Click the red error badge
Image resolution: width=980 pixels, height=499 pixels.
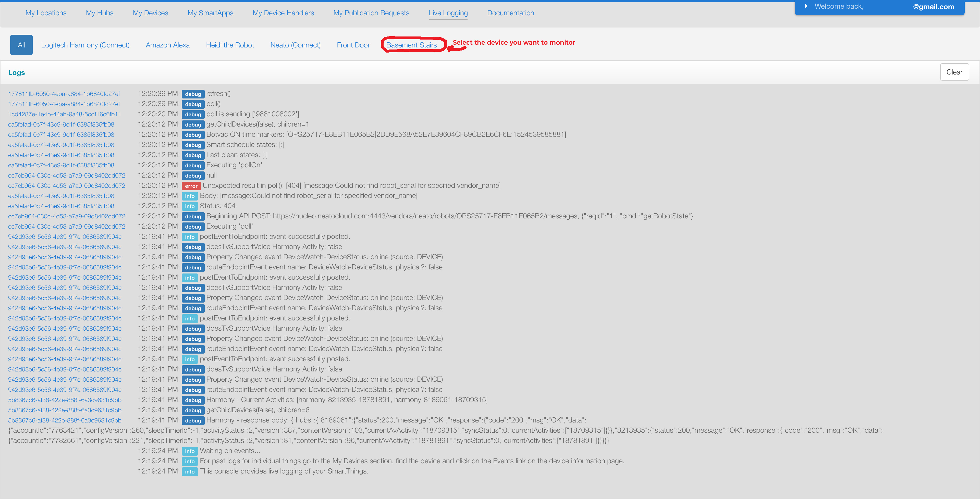point(191,186)
